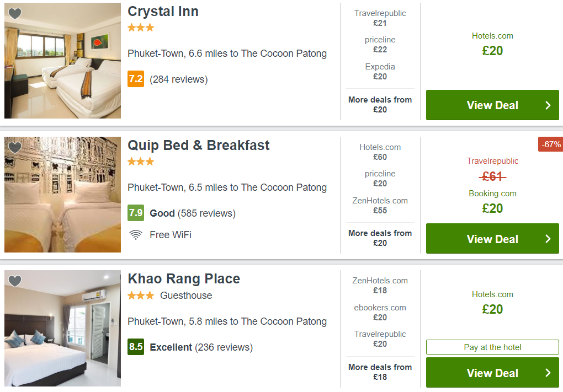563x392 pixels.
Task: Expand More deals from £20 for Crystal Inn
Action: [380, 104]
